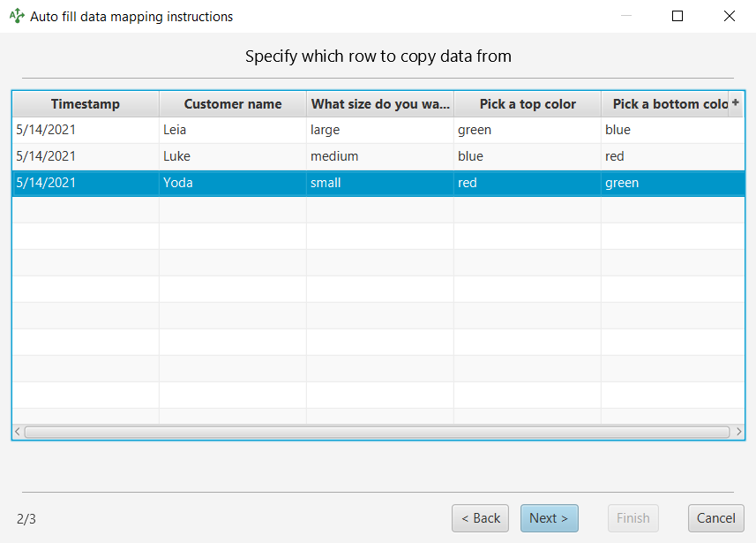Click the horizontal scrollbar left arrow
Screen dimensions: 756x543
[18, 432]
